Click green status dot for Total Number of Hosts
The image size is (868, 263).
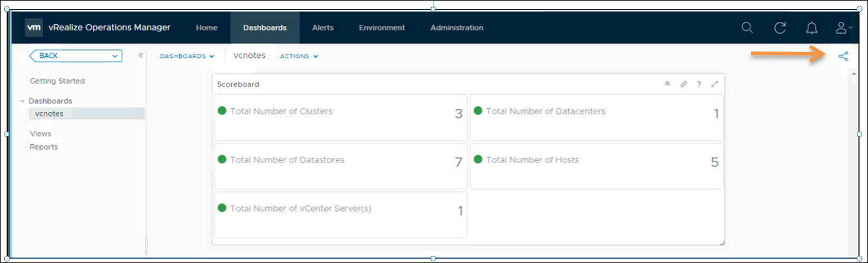coord(478,159)
